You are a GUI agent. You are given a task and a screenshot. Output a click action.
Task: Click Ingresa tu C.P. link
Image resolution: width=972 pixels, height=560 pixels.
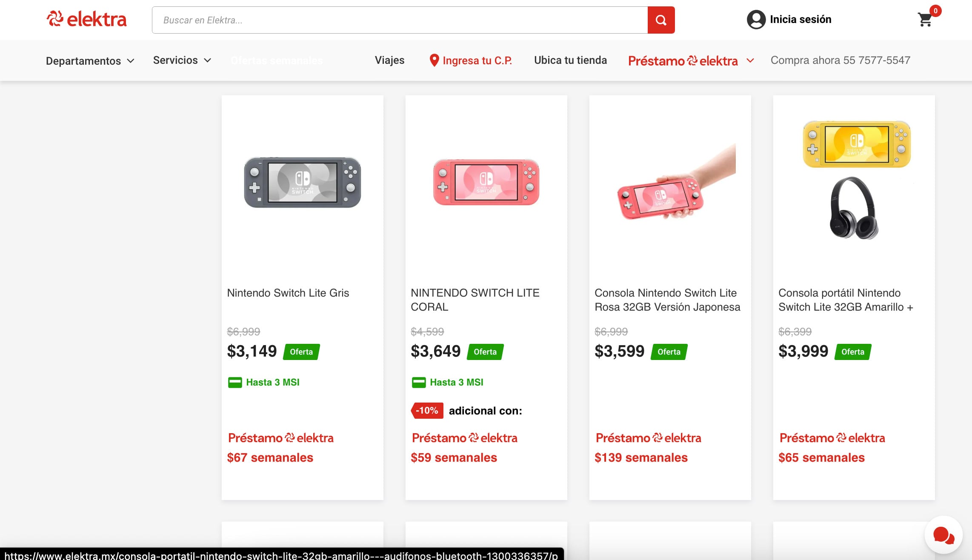(477, 60)
